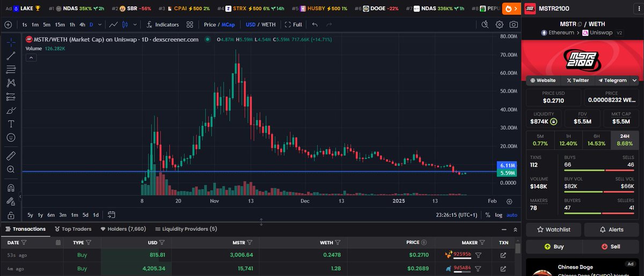
Task: Open maker address 9d5A84
Action: [462, 267]
